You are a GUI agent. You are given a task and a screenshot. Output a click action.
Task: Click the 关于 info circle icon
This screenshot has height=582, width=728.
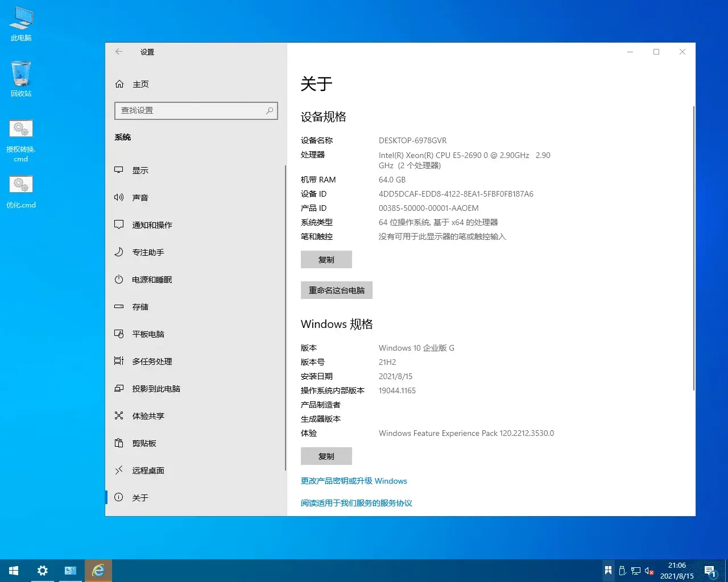pos(119,497)
